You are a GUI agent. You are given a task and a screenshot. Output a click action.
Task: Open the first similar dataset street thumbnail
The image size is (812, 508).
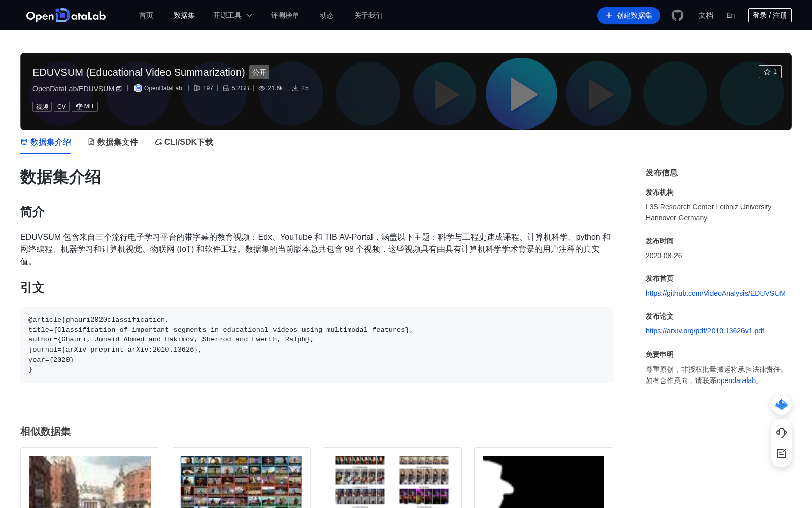pyautogui.click(x=90, y=482)
